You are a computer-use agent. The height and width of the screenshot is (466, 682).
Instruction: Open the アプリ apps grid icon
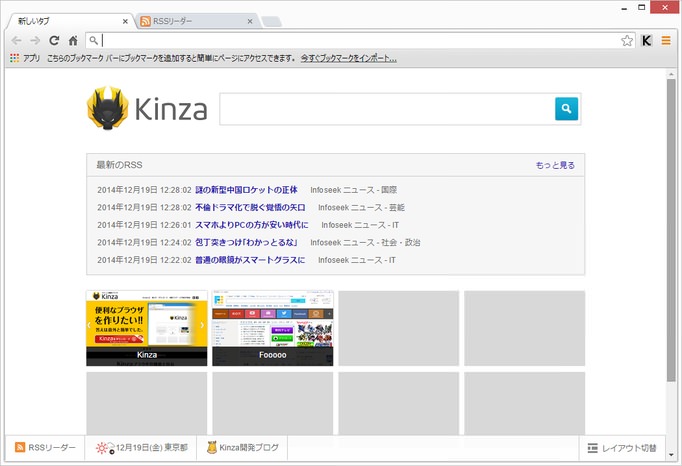[14, 58]
